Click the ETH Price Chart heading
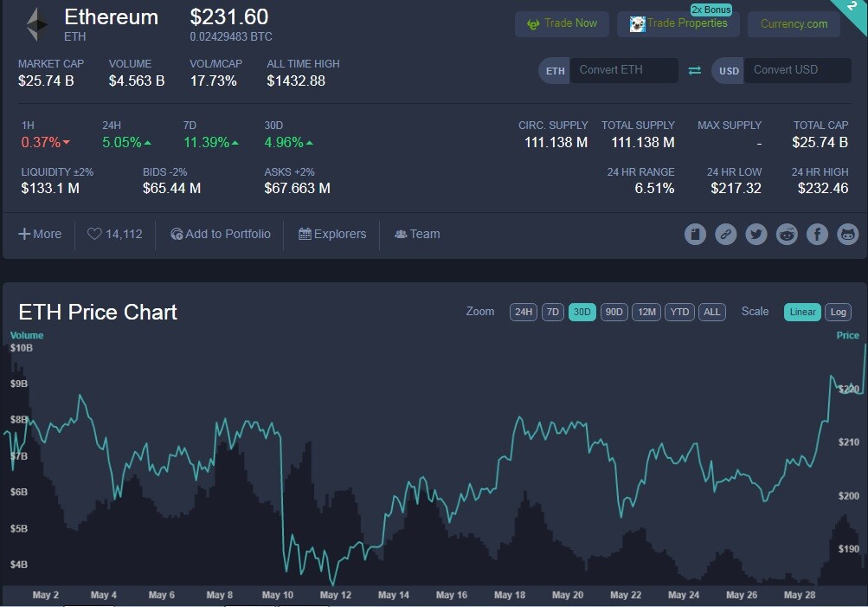The image size is (868, 607). point(98,313)
